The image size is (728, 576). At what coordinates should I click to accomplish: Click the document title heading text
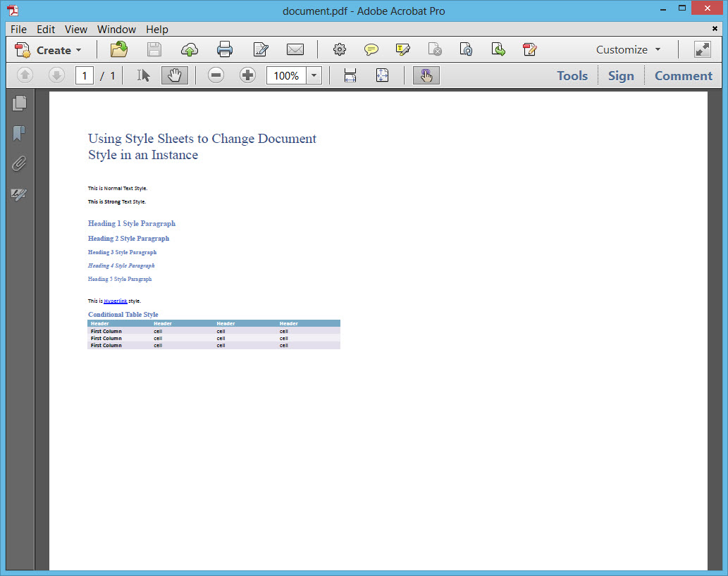(x=202, y=146)
